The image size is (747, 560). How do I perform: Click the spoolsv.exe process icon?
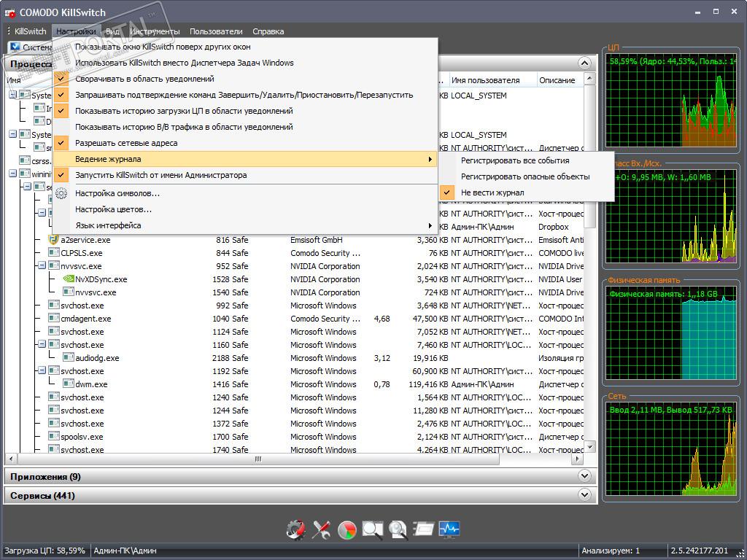click(x=54, y=436)
